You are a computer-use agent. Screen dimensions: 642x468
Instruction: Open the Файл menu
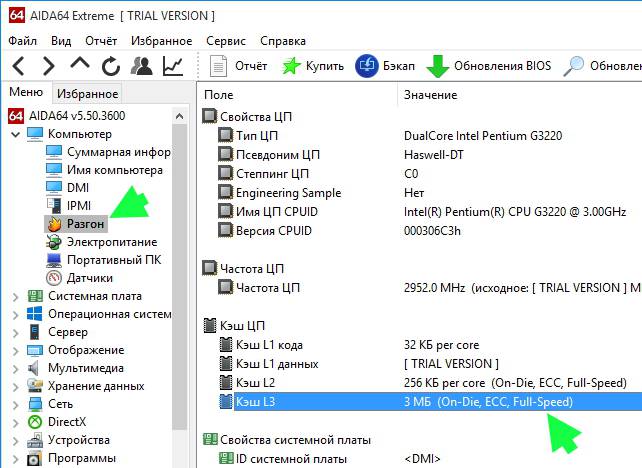(23, 41)
